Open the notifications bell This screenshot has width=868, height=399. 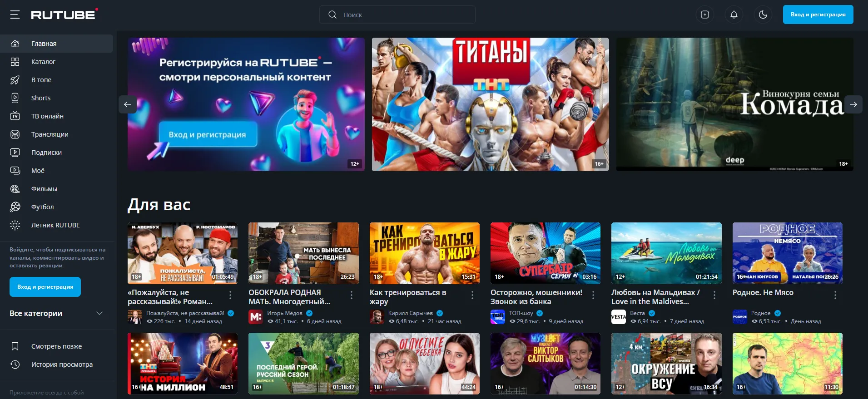[x=734, y=15]
